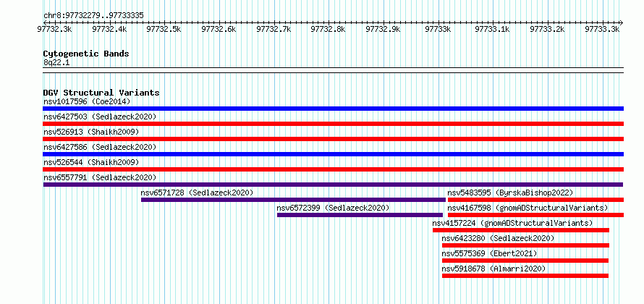Click the chr8:97732279..97733335 coordinates label
The width and height of the screenshot is (644, 304).
(x=93, y=16)
